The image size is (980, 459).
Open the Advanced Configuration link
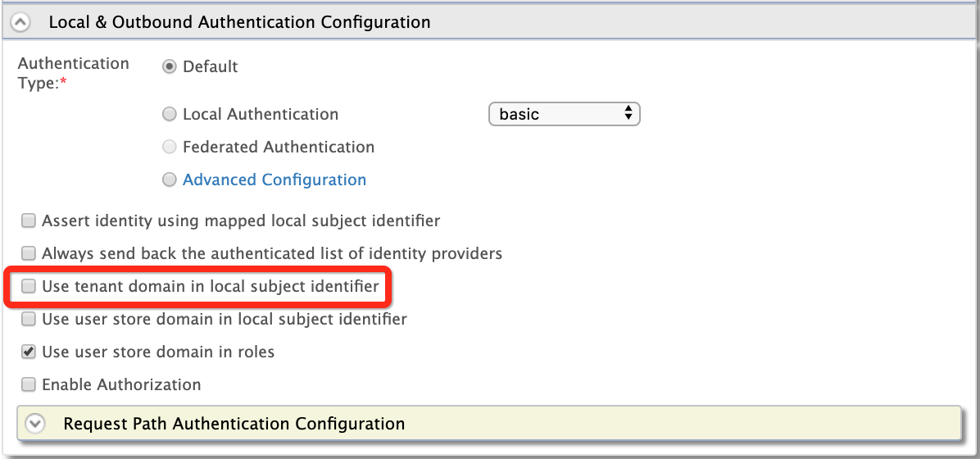point(274,180)
